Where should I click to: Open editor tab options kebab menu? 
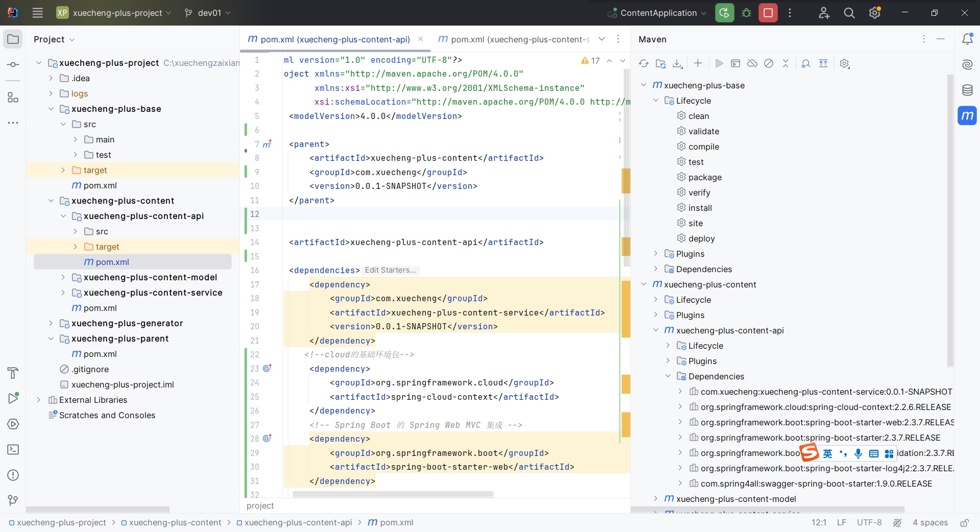618,39
